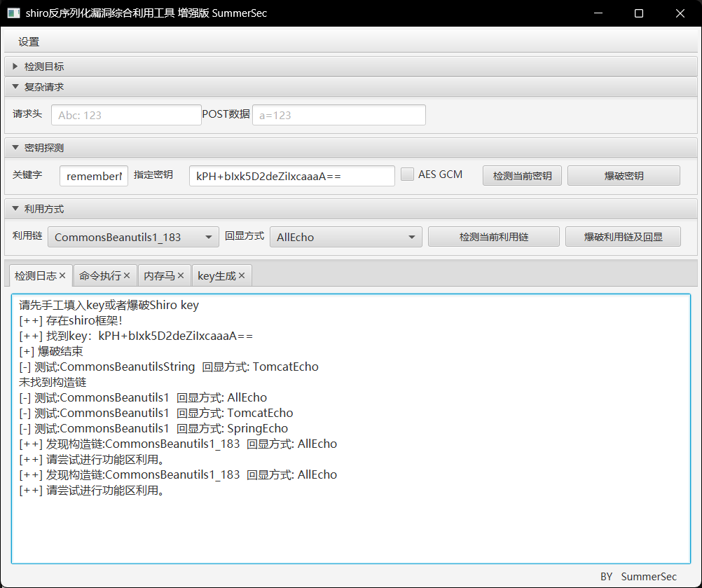Collapse the 利用方式 section
The width and height of the screenshot is (702, 588).
click(351, 209)
